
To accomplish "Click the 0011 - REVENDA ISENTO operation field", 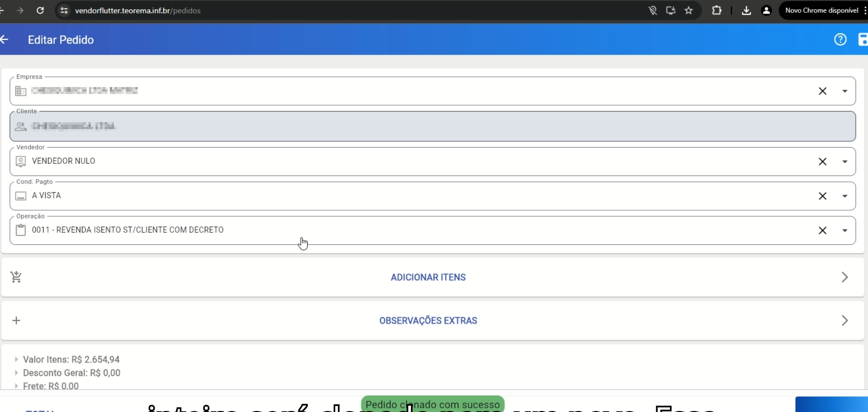I will (x=432, y=231).
